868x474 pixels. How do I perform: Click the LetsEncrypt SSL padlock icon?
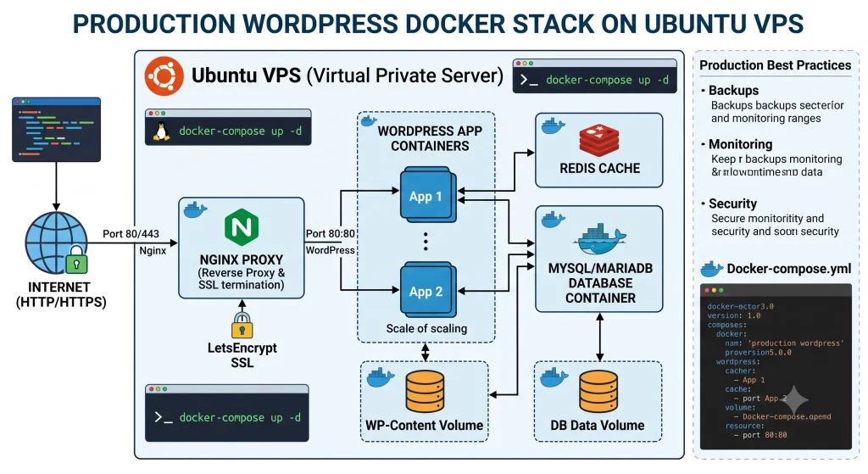[242, 325]
